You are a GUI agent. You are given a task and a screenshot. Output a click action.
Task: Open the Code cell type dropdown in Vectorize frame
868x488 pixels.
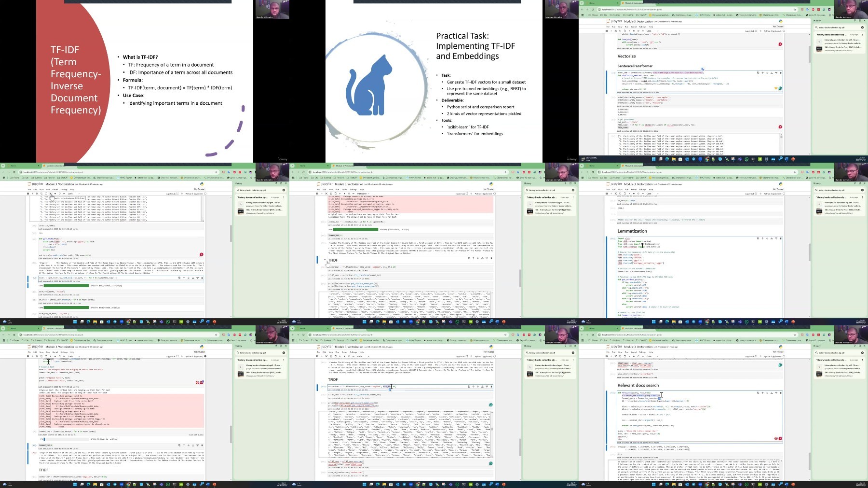tap(652, 31)
